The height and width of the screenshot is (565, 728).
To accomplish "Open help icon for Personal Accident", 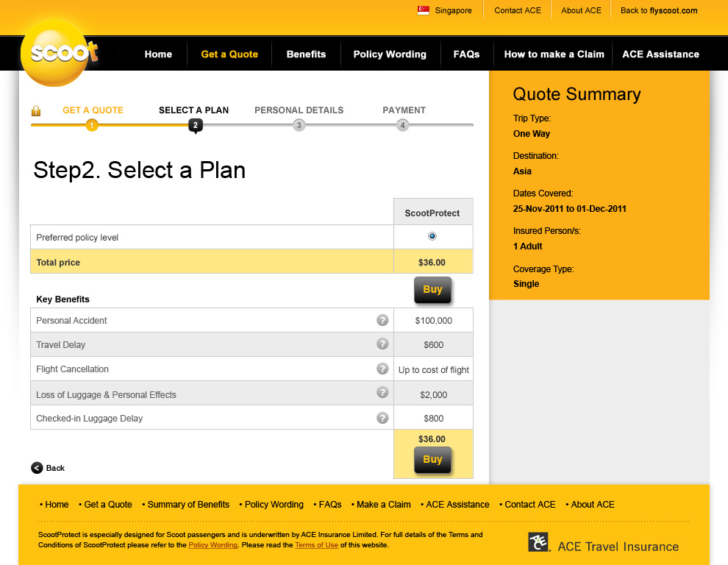I will (382, 320).
